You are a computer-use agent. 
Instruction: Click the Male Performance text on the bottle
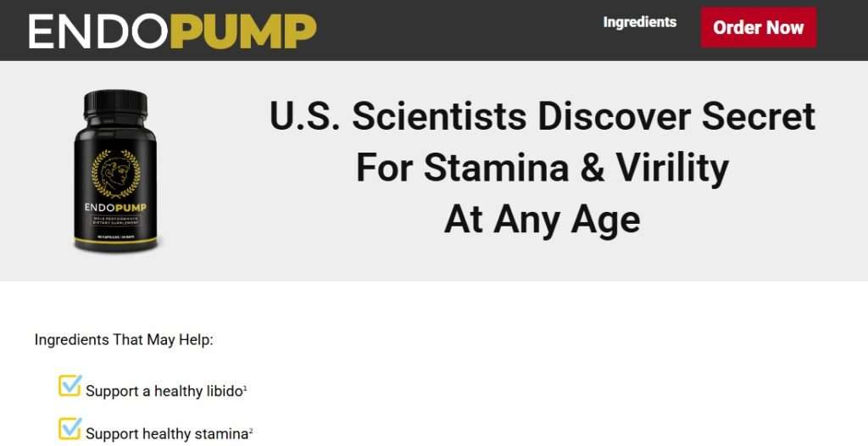coord(116,220)
